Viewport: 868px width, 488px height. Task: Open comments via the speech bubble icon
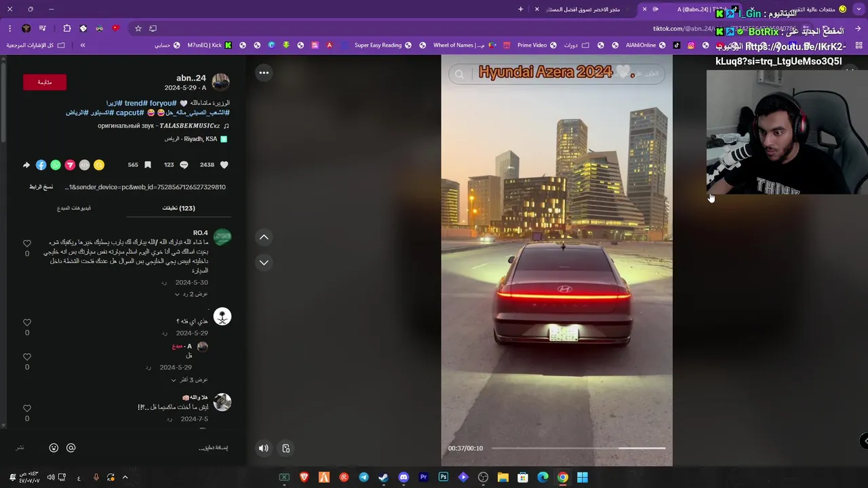click(x=184, y=165)
